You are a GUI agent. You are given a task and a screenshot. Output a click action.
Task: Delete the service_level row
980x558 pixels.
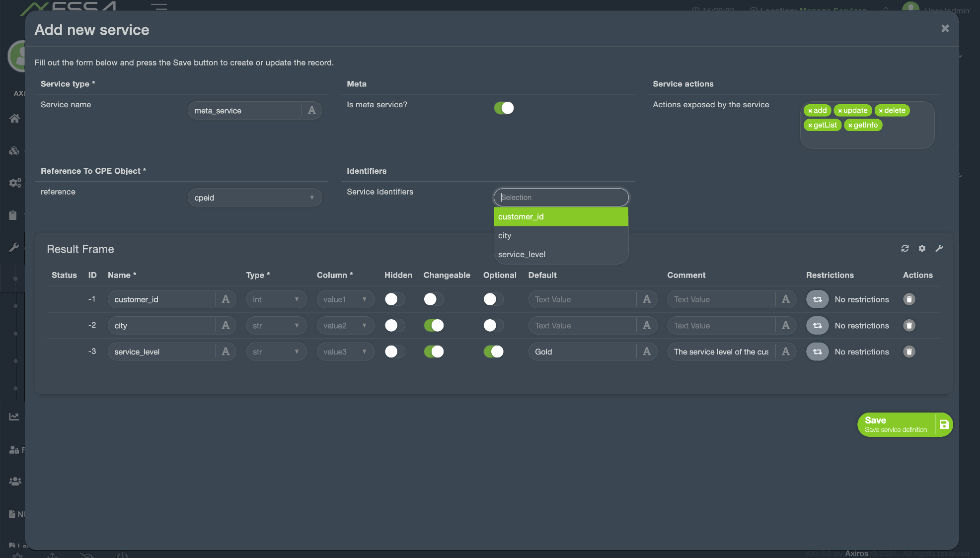click(x=909, y=351)
